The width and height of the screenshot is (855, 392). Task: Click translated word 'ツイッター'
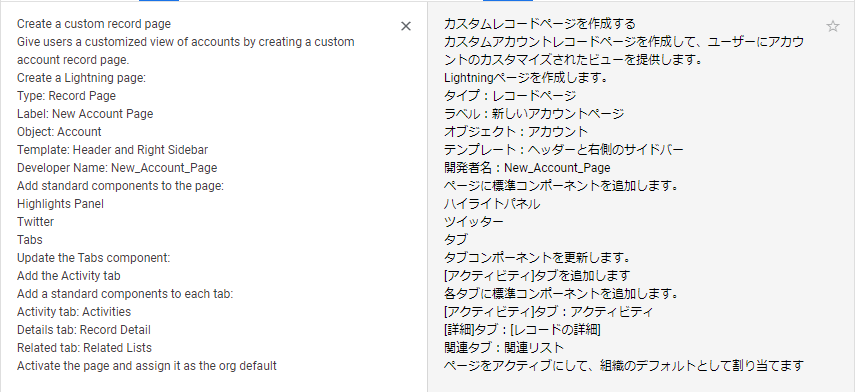(x=474, y=222)
